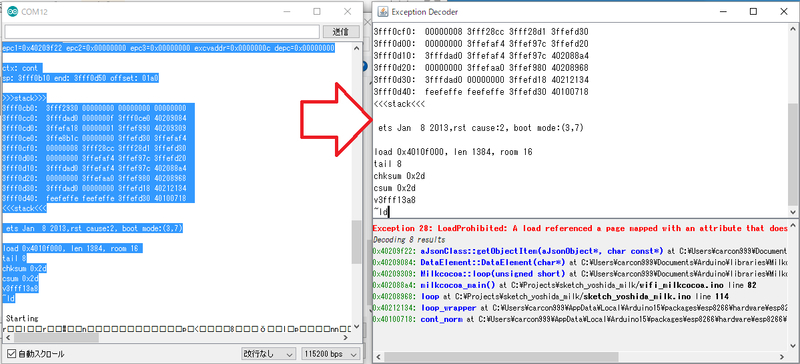Click the Exception Decoder window title text

point(424,12)
